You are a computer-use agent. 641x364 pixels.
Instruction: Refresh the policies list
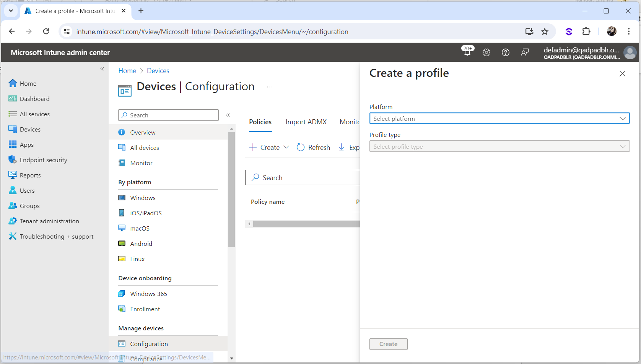point(314,148)
